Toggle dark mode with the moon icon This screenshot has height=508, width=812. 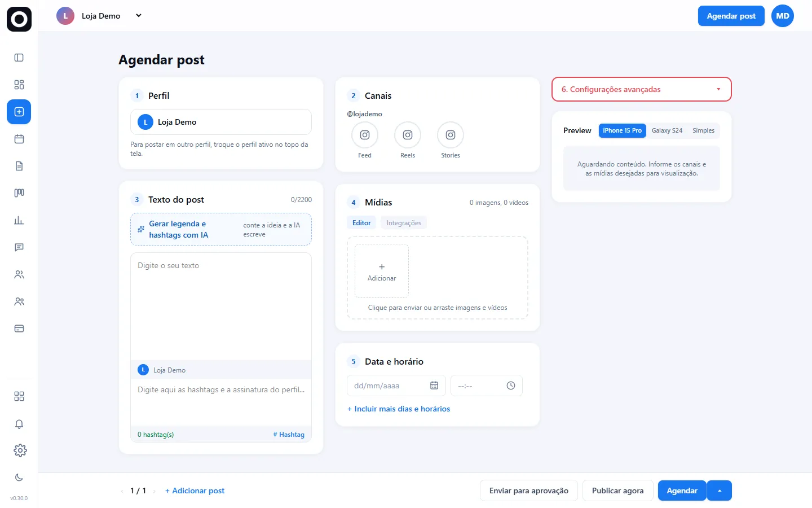tap(19, 478)
